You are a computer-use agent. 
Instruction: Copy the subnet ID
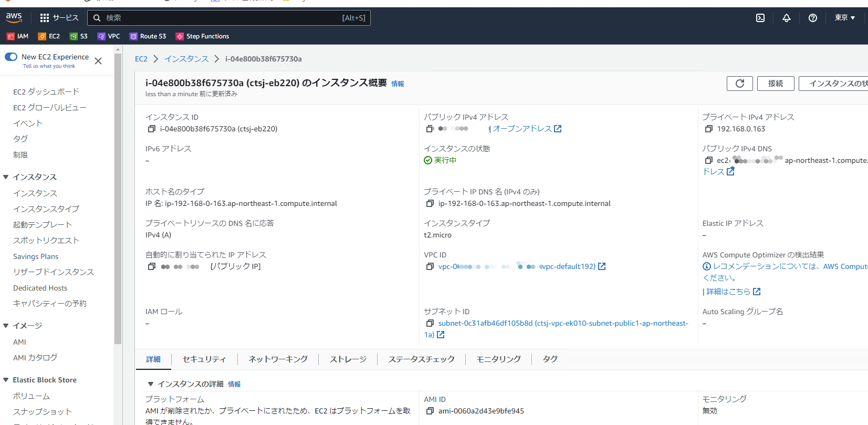[x=430, y=323]
